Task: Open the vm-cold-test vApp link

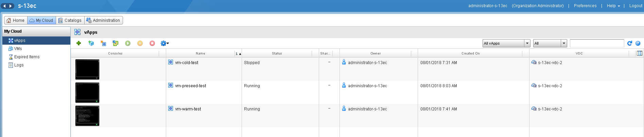Action: 187,63
